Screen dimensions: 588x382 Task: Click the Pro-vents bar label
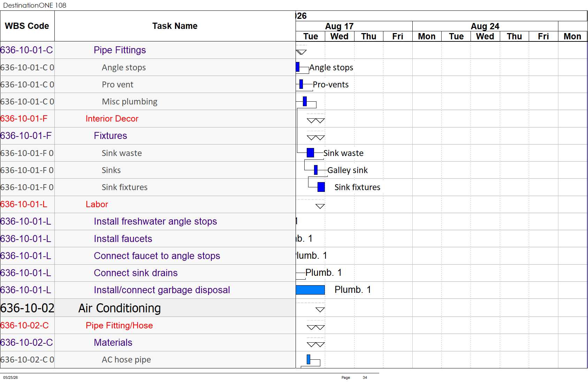click(x=331, y=85)
